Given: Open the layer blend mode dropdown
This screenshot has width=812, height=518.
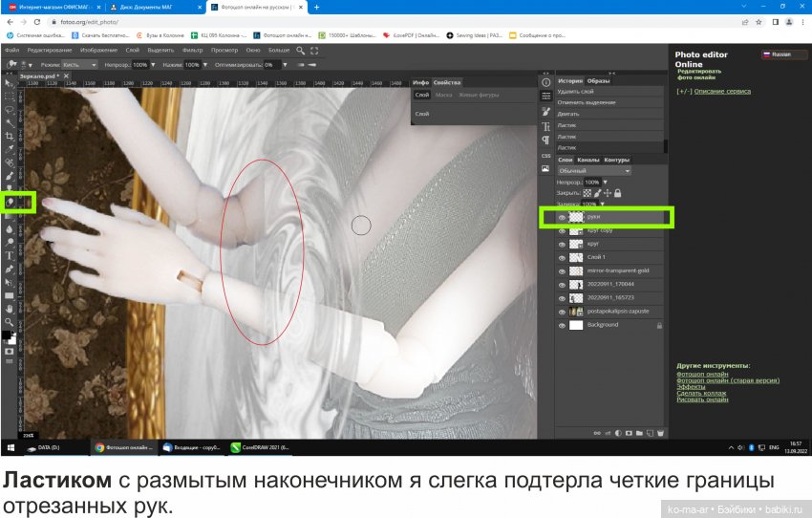Looking at the screenshot, I should tap(594, 170).
